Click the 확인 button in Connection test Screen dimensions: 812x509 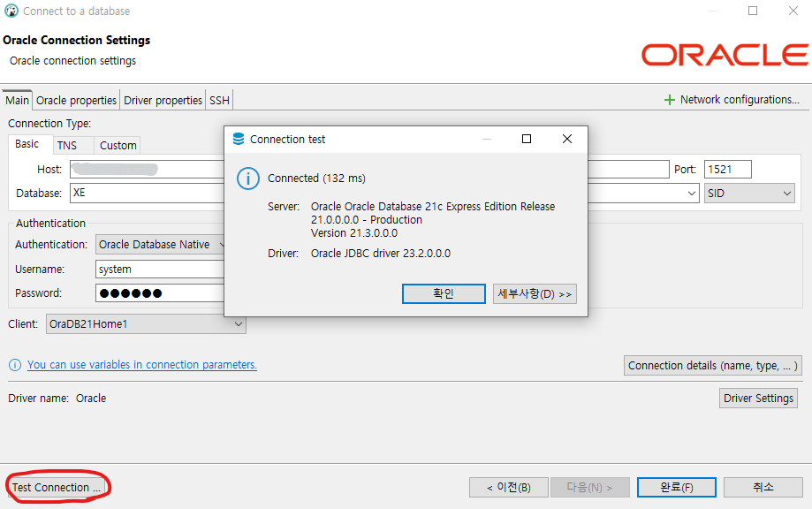pyautogui.click(x=444, y=294)
